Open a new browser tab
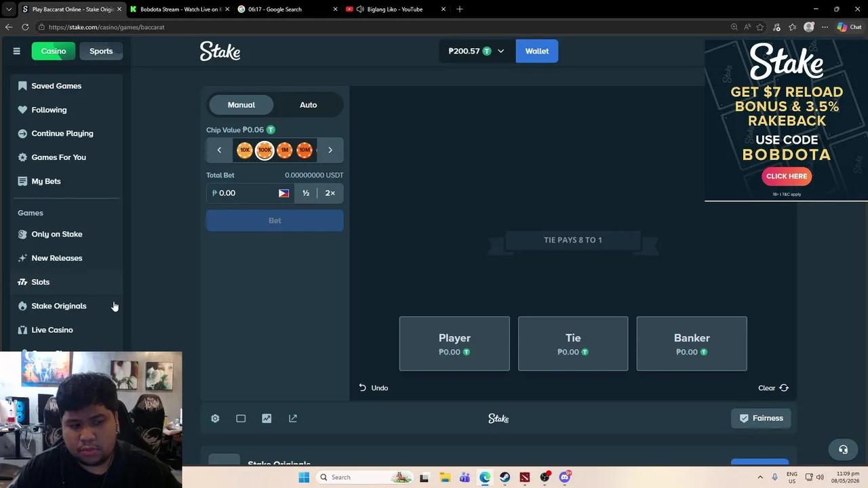Image resolution: width=868 pixels, height=488 pixels. point(460,9)
